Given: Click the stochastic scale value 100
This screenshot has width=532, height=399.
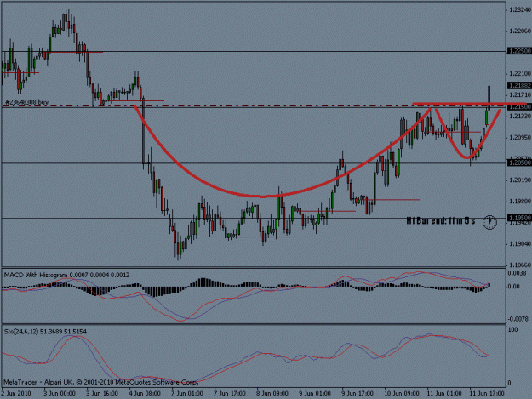Looking at the screenshot, I should tap(513, 330).
